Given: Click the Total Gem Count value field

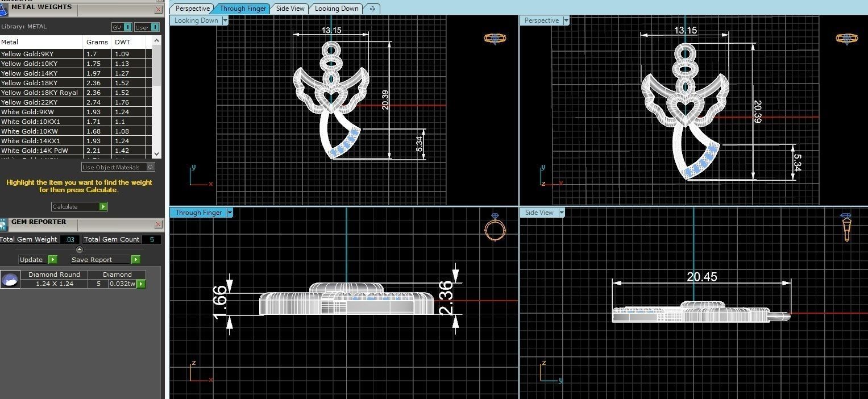Looking at the screenshot, I should (x=151, y=239).
